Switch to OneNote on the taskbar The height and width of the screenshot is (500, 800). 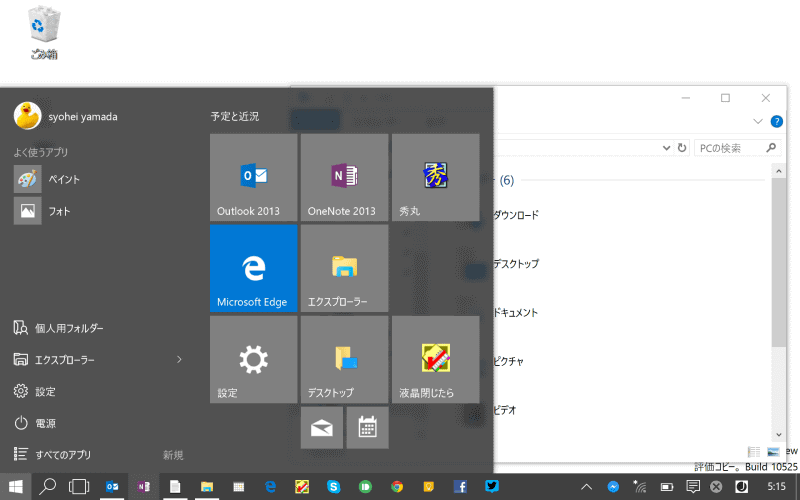[x=143, y=487]
